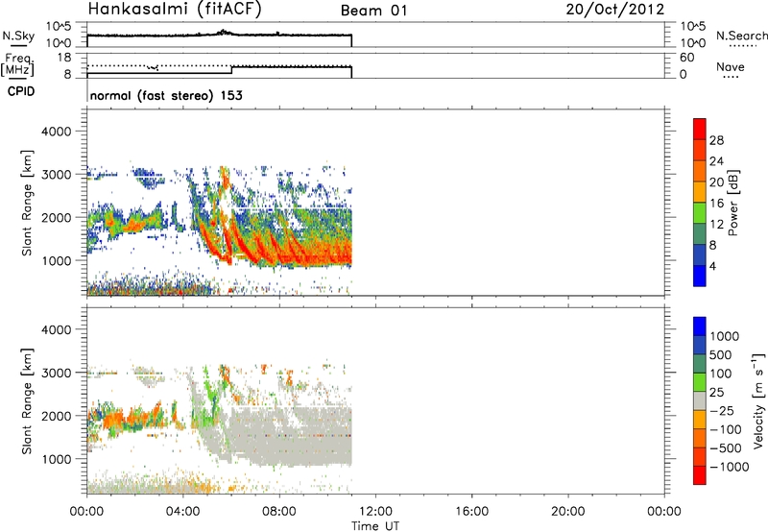This screenshot has height=532, width=768.
Task: Click the 16:00 time axis label
Action: [x=471, y=512]
